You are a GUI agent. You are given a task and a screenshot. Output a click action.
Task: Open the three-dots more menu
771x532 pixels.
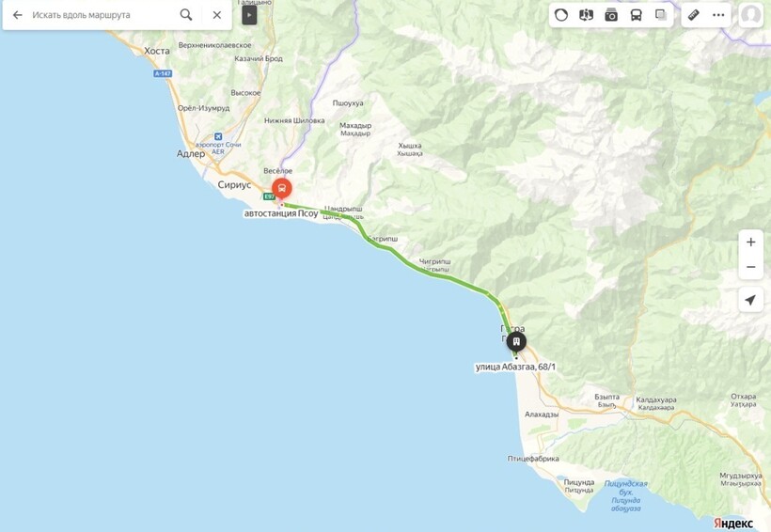click(718, 15)
